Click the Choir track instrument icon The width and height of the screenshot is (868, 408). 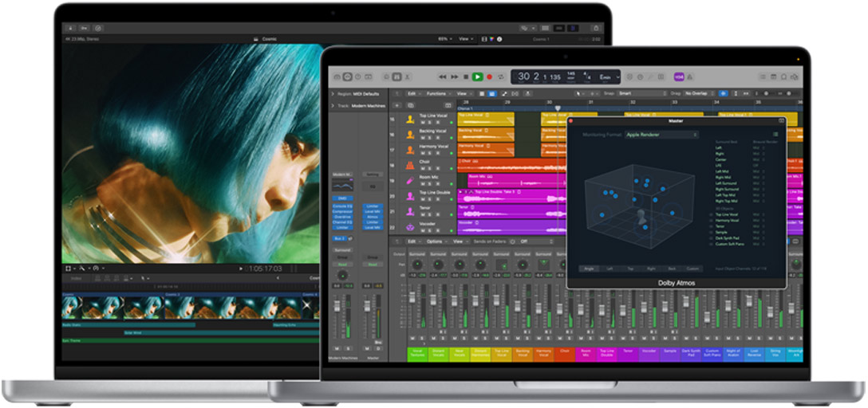410,165
